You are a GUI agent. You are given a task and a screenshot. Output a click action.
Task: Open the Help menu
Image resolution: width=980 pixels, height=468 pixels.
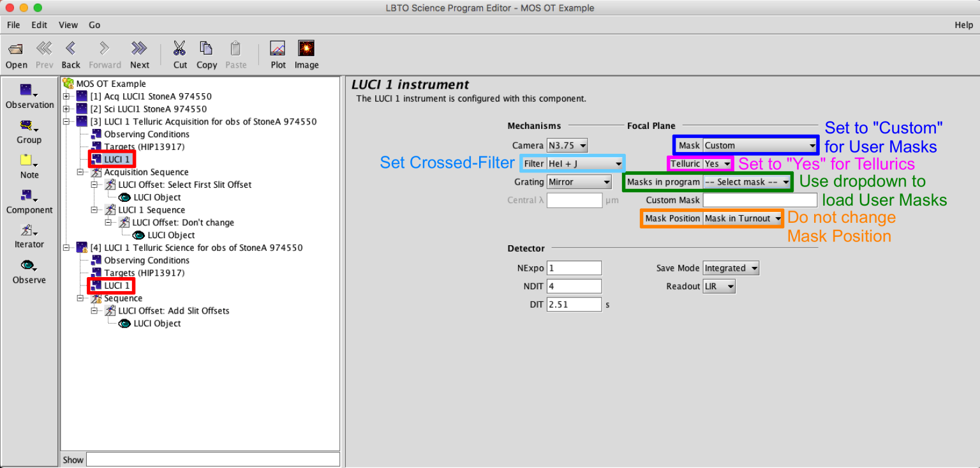(x=963, y=25)
